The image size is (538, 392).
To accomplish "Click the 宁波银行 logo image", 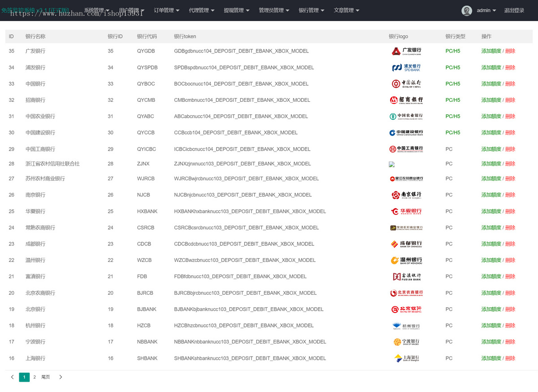I will pos(406,342).
